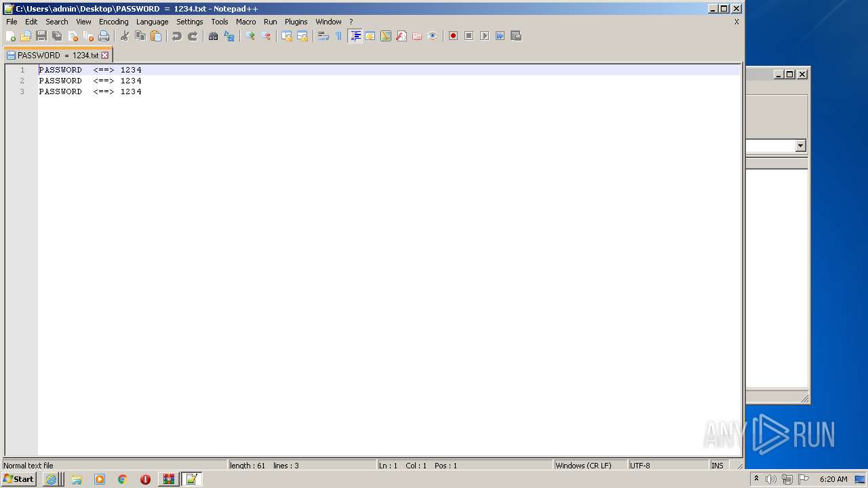Play back the recorded macro
Screen dimensions: 868x488
(x=485, y=36)
